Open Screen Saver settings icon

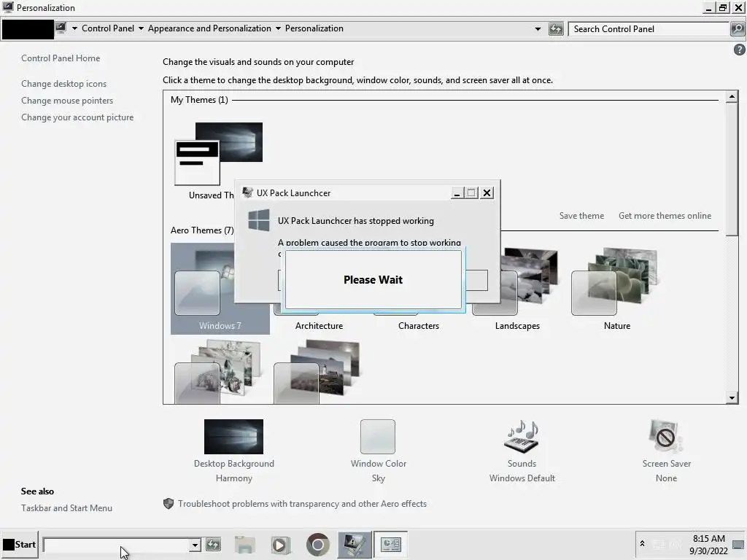coord(666,437)
